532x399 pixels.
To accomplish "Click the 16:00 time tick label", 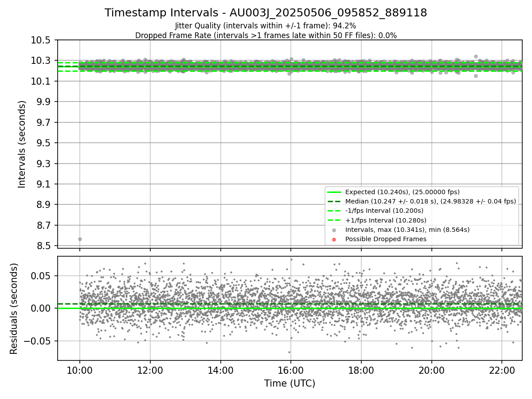I will 291,369.
